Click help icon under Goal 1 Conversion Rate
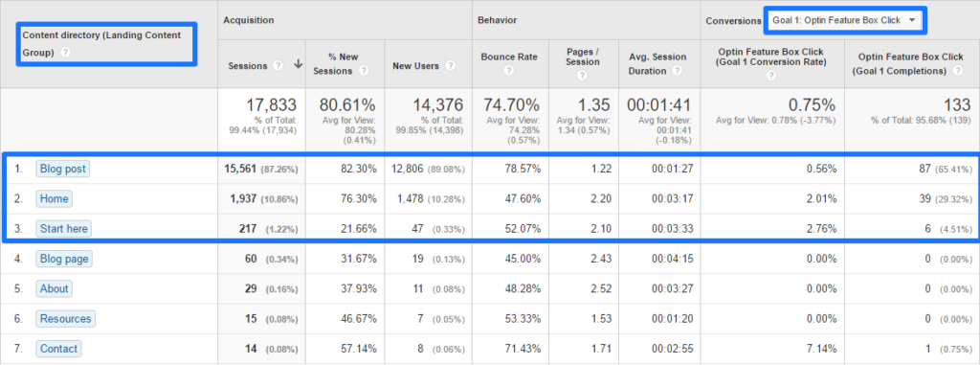Viewport: 980px width, 365px height. point(771,75)
